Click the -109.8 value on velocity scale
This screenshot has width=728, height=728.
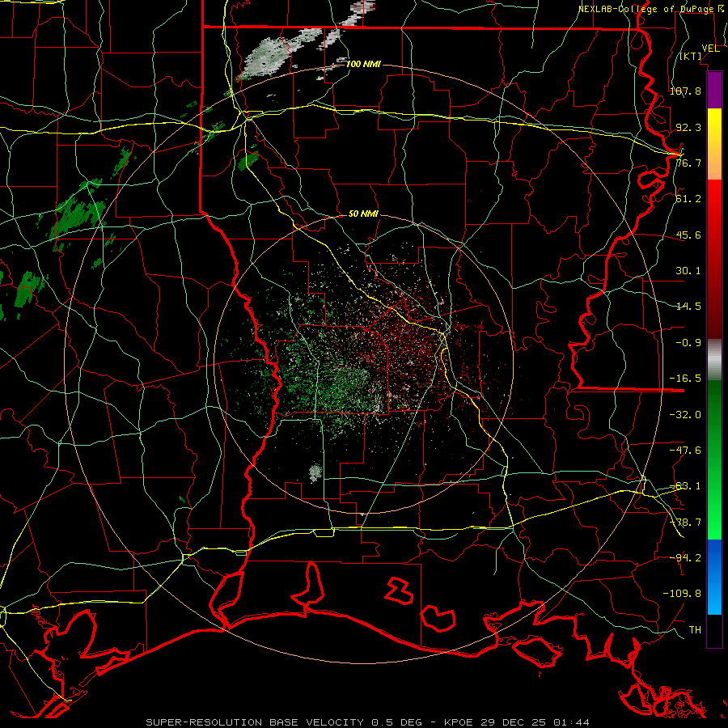click(x=682, y=594)
